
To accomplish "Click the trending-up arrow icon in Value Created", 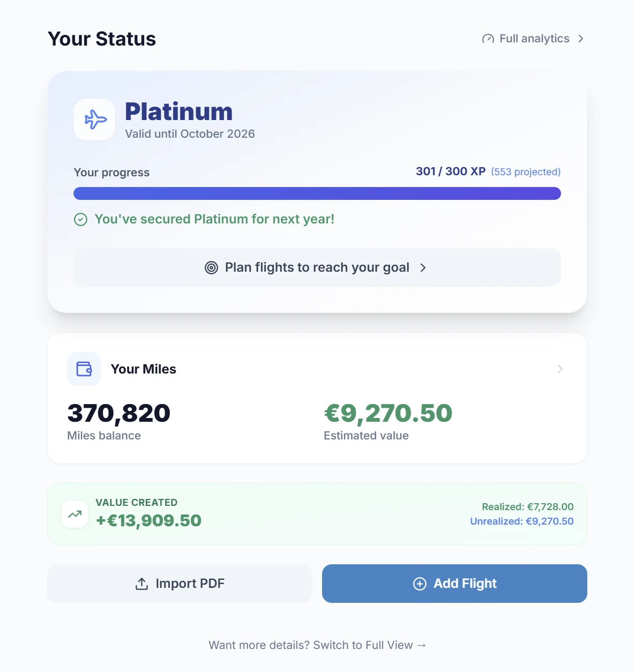I will tap(75, 514).
